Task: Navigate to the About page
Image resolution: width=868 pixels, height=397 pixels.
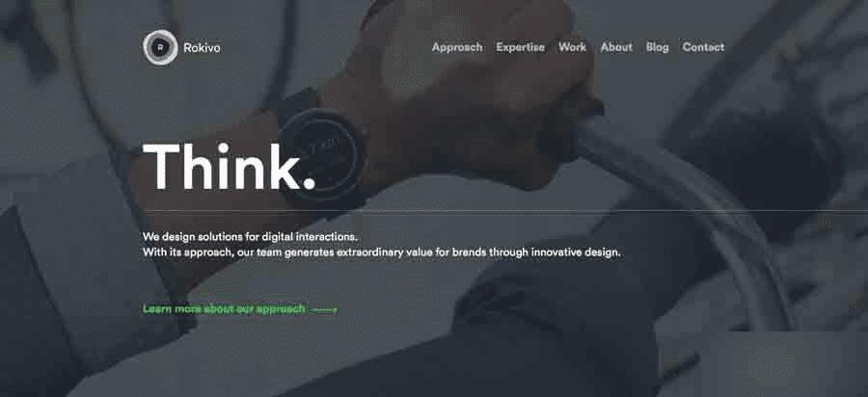Action: (616, 47)
